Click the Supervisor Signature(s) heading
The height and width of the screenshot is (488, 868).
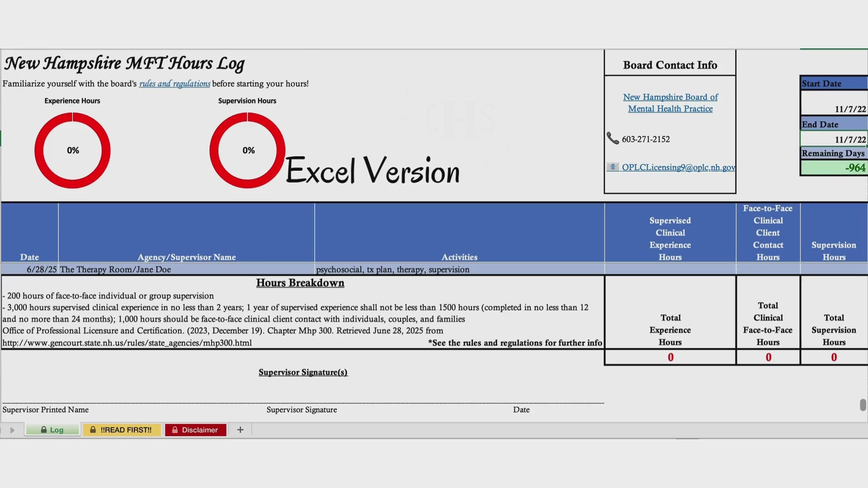coord(303,372)
